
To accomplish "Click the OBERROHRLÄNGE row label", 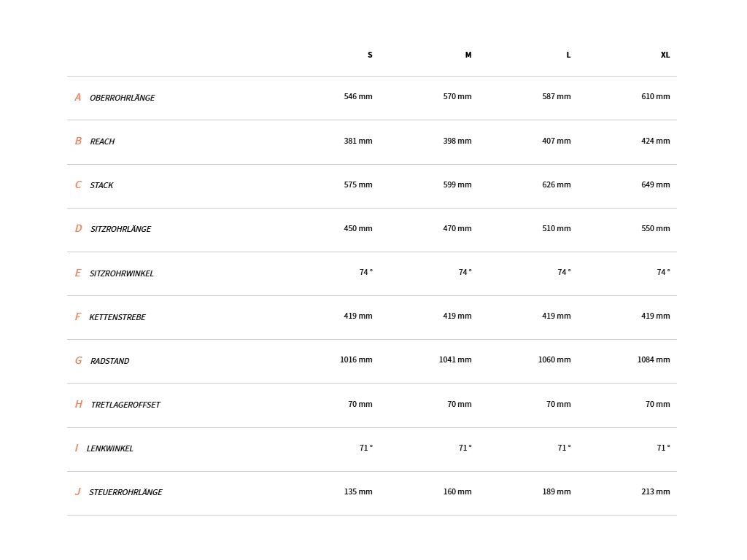I will tap(122, 98).
